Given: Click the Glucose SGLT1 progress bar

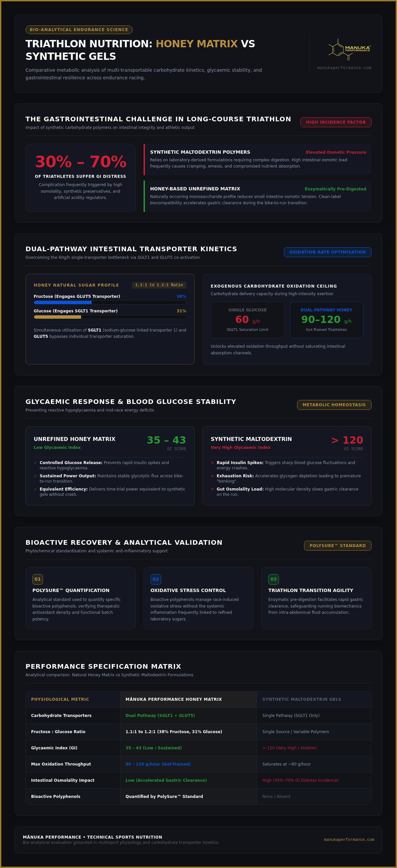Looking at the screenshot, I should point(110,317).
